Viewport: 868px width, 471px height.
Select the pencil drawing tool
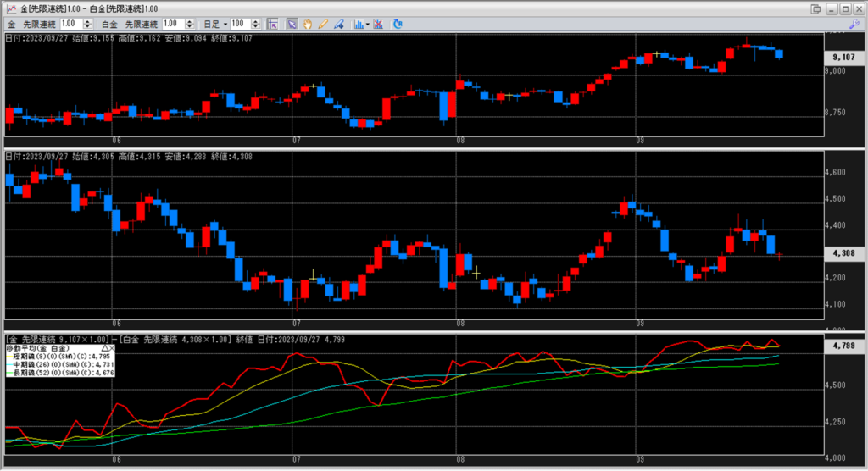click(322, 25)
